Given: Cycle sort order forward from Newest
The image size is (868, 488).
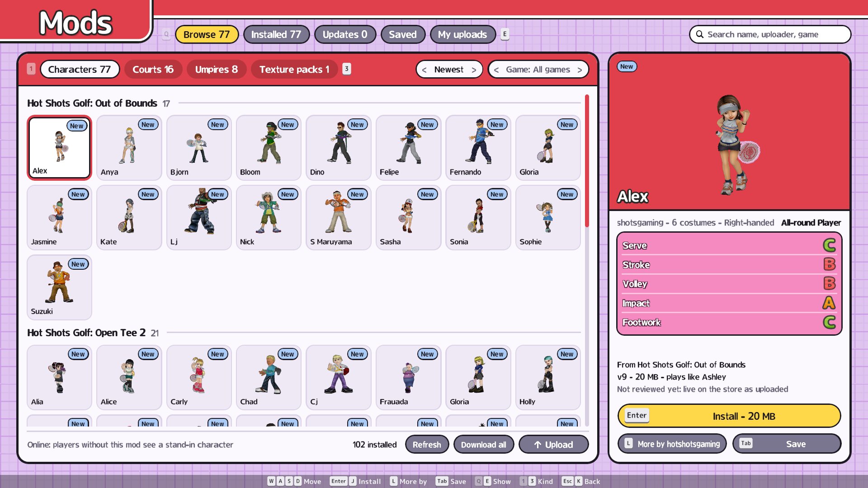Looking at the screenshot, I should tap(474, 70).
